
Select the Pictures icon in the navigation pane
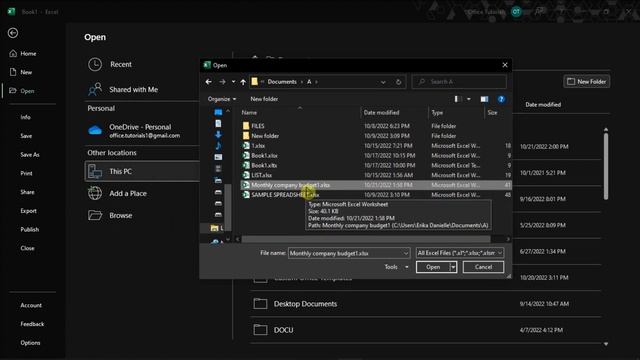(218, 157)
